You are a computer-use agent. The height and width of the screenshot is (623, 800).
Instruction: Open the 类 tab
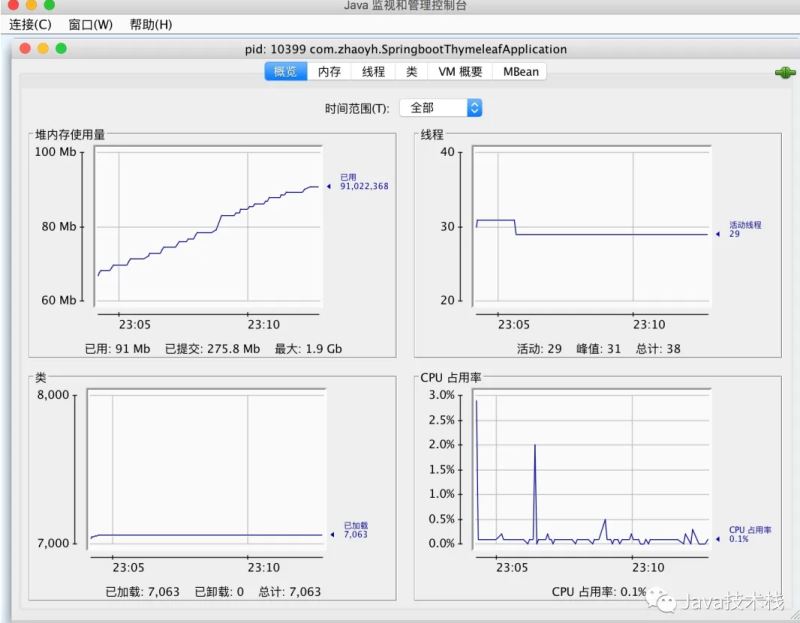(411, 72)
